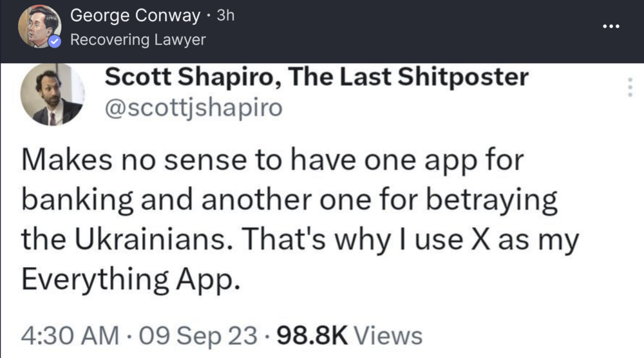Open the @scottjshapiro handle

193,108
